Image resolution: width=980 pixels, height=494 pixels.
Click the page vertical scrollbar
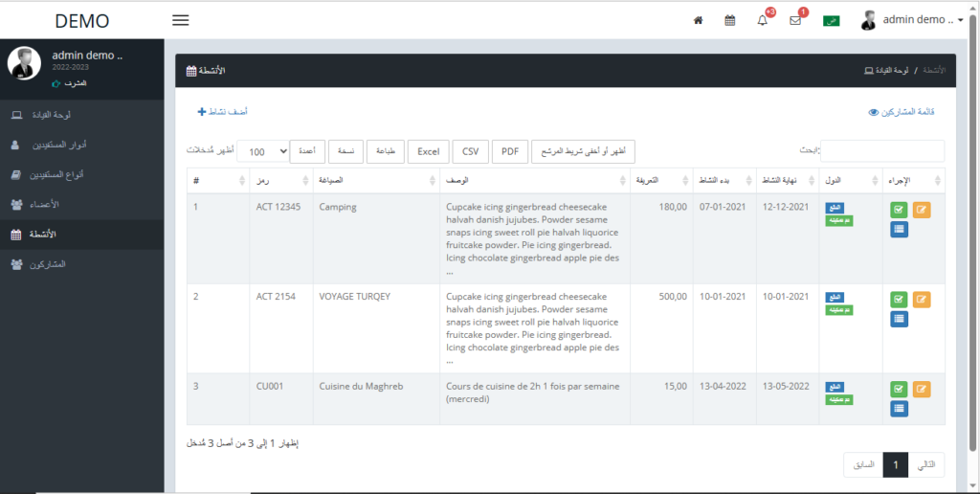coord(972,232)
